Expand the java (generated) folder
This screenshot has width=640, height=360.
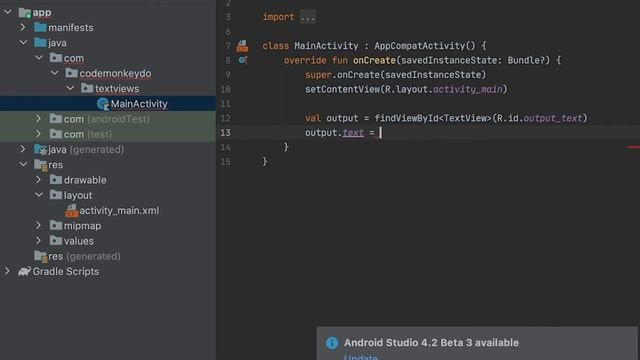(x=23, y=149)
